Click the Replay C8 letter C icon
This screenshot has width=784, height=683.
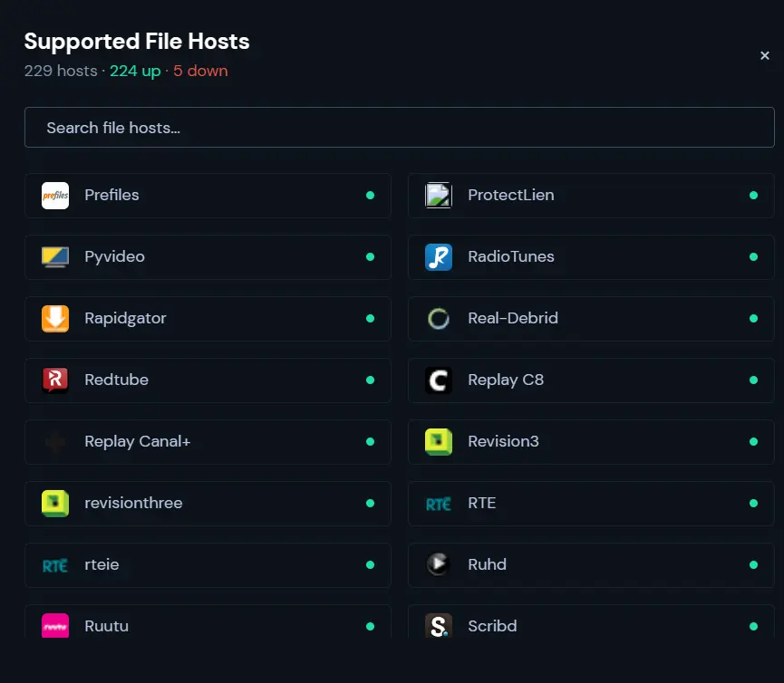(x=439, y=380)
